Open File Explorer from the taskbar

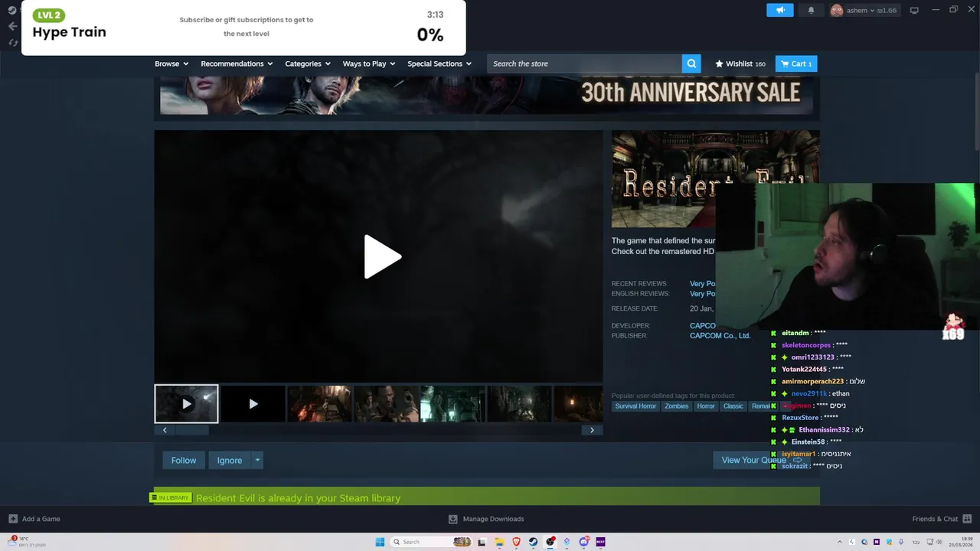click(x=499, y=542)
